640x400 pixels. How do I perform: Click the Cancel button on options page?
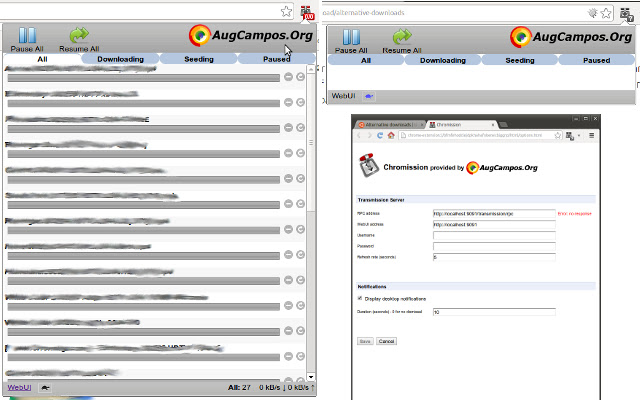386,341
